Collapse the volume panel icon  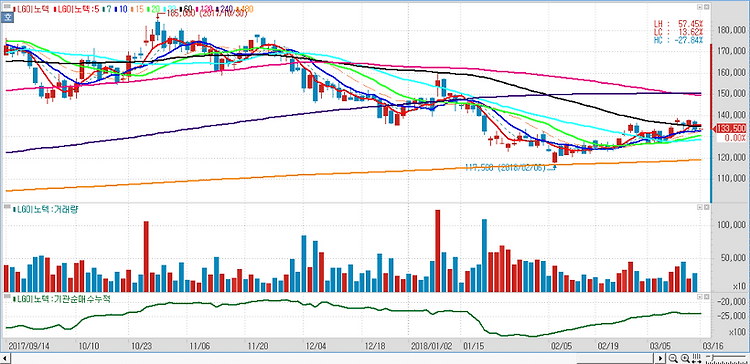coord(700,207)
